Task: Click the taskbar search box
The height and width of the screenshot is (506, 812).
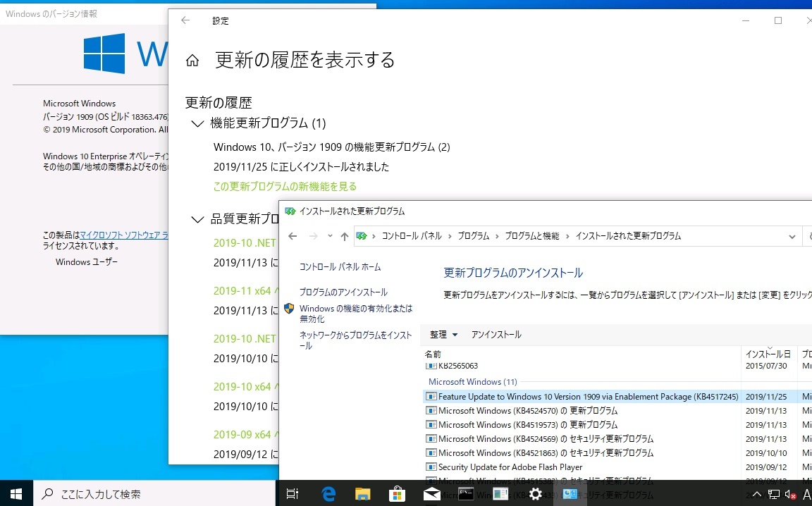Action: [154, 494]
